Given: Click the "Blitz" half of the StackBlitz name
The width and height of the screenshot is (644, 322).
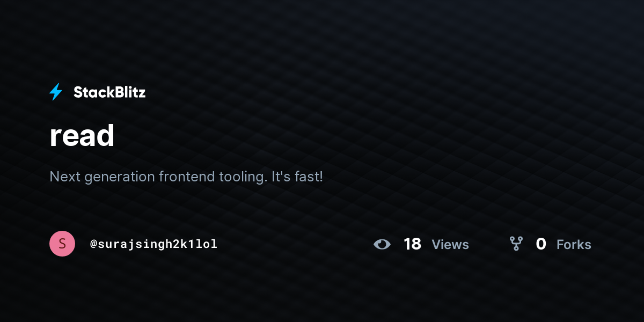Looking at the screenshot, I should pos(129,92).
